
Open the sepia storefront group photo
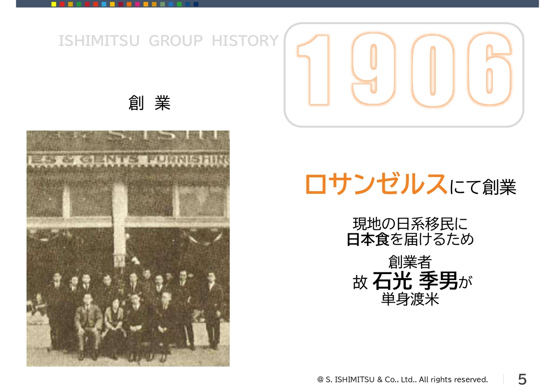pyautogui.click(x=128, y=248)
